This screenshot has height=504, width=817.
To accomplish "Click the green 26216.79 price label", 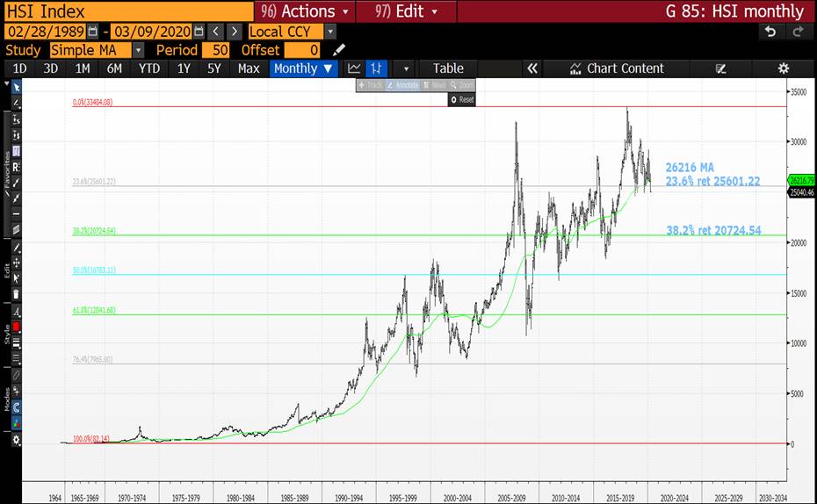I will pyautogui.click(x=801, y=180).
